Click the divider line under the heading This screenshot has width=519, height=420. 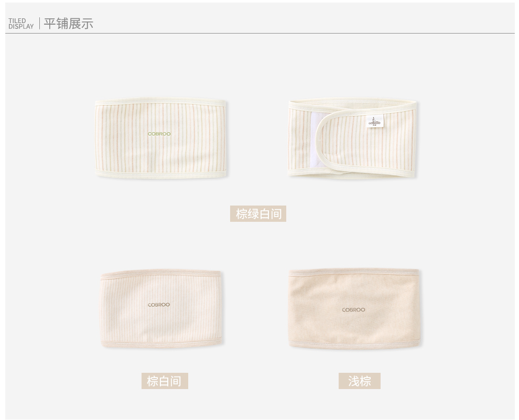coord(260,33)
